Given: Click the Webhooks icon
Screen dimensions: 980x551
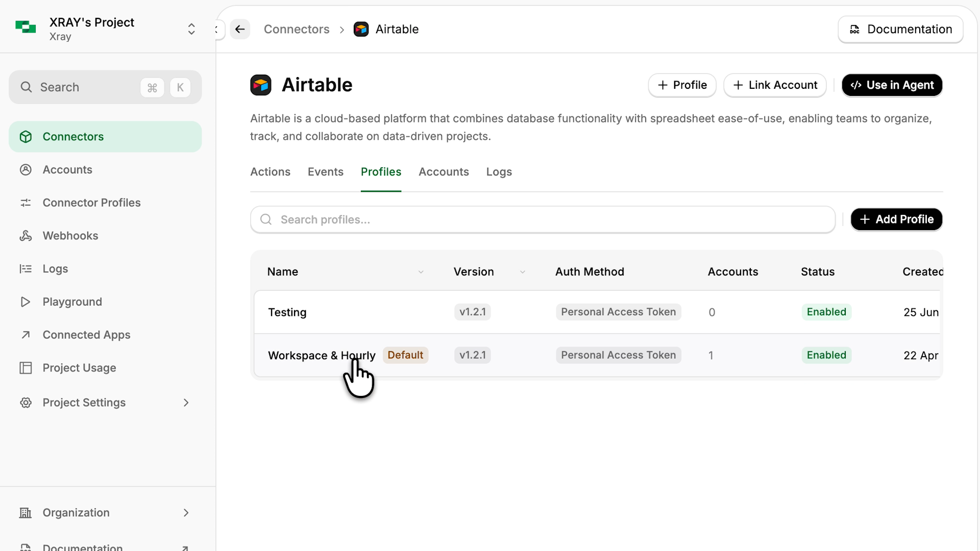Looking at the screenshot, I should coord(26,236).
